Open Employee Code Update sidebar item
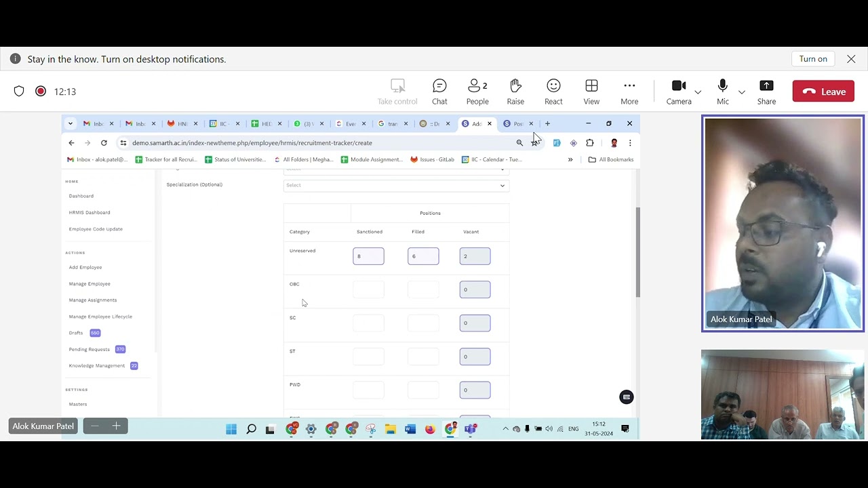 pyautogui.click(x=96, y=229)
